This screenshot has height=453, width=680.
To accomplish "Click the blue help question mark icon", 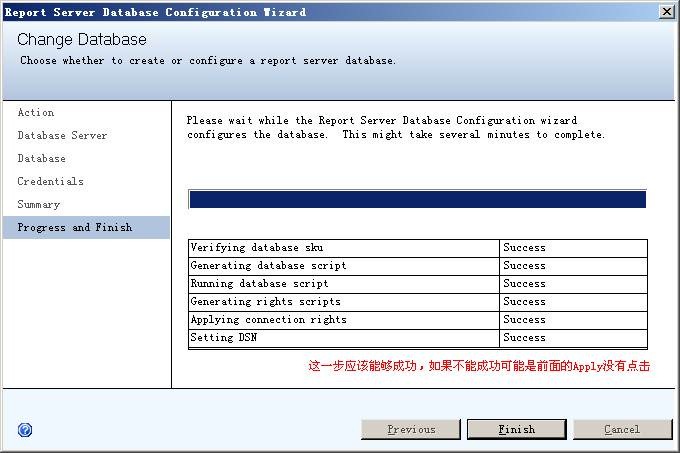I will (25, 430).
